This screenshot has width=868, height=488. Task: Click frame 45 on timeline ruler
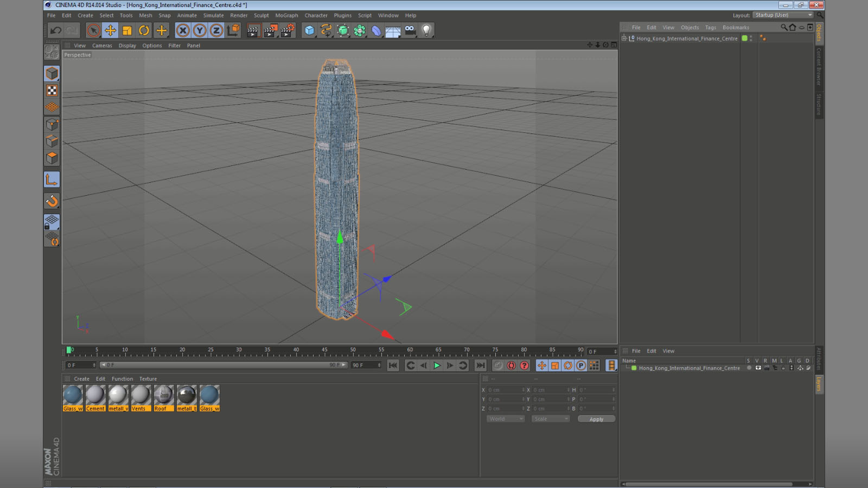324,350
